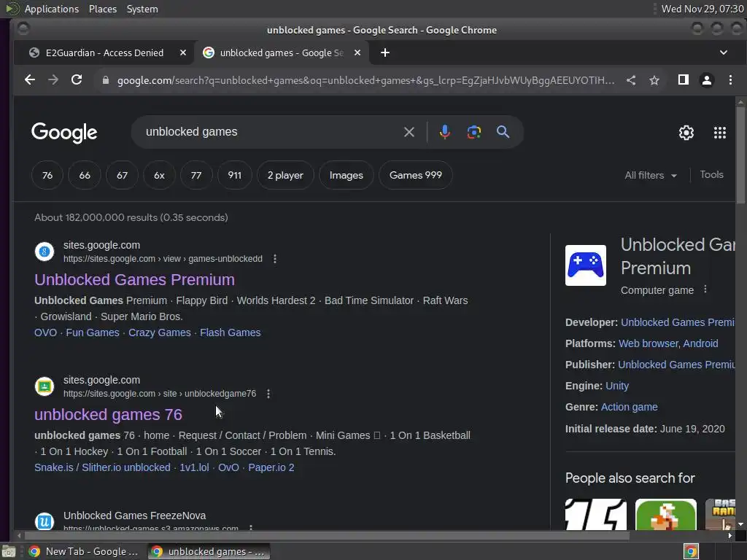Clear the search box text

[409, 132]
